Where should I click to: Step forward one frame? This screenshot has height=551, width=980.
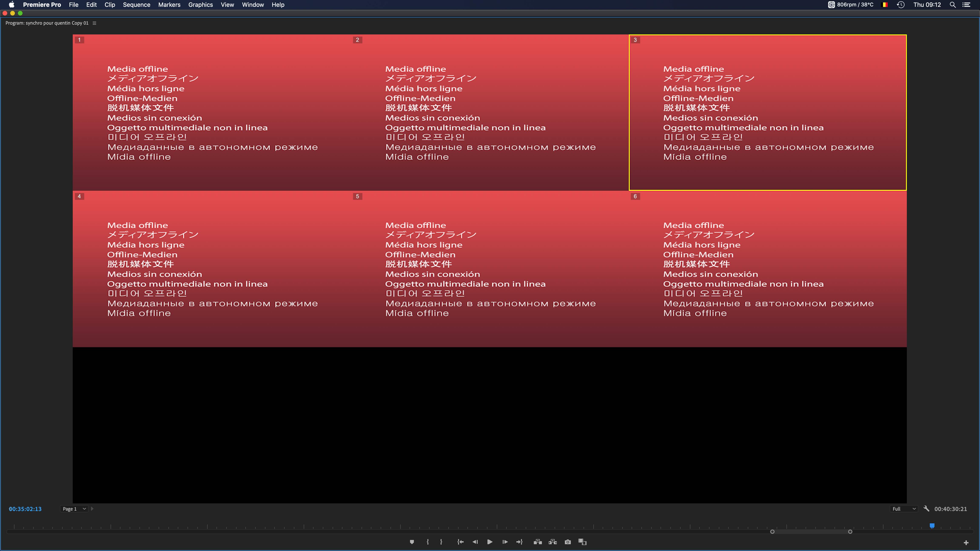click(x=505, y=542)
